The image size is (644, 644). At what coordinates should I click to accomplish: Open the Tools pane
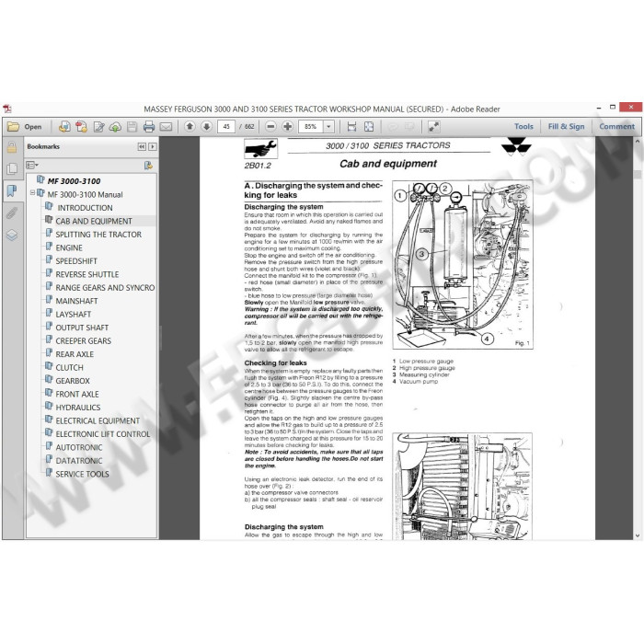tap(523, 127)
